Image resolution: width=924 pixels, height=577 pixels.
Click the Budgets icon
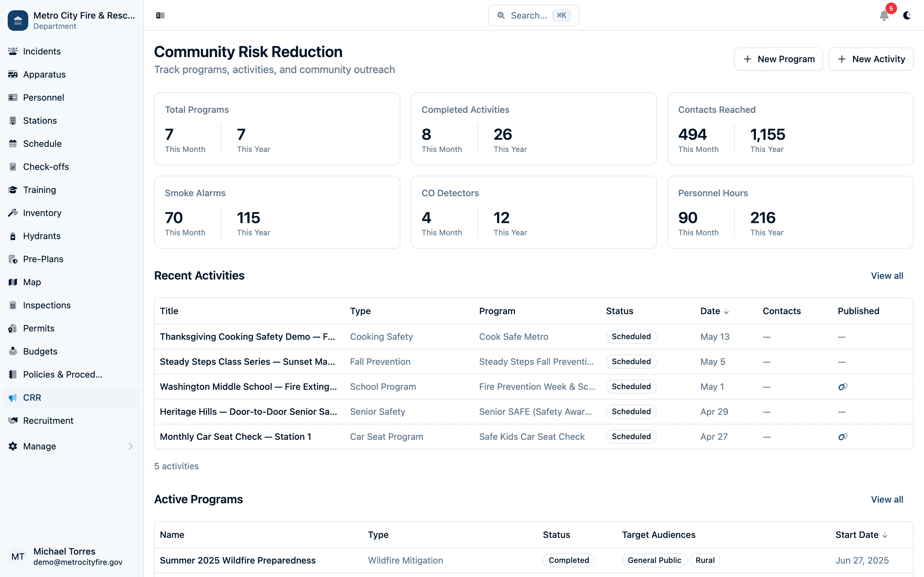coord(13,351)
